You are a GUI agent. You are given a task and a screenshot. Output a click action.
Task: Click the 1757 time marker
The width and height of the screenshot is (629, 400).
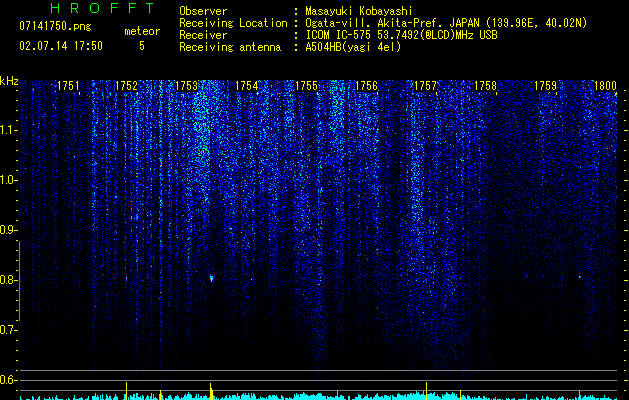click(425, 86)
